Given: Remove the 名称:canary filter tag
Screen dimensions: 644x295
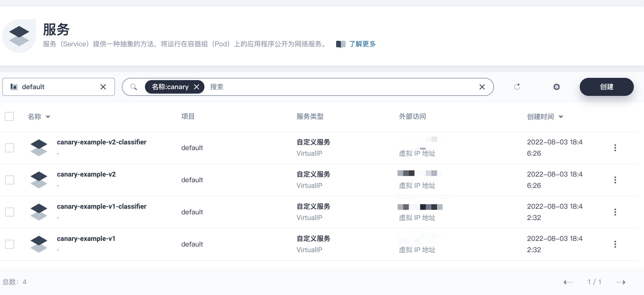Looking at the screenshot, I should [x=197, y=87].
